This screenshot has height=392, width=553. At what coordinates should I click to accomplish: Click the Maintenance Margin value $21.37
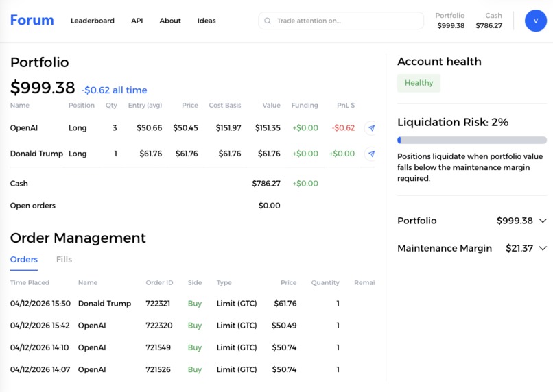coord(519,248)
